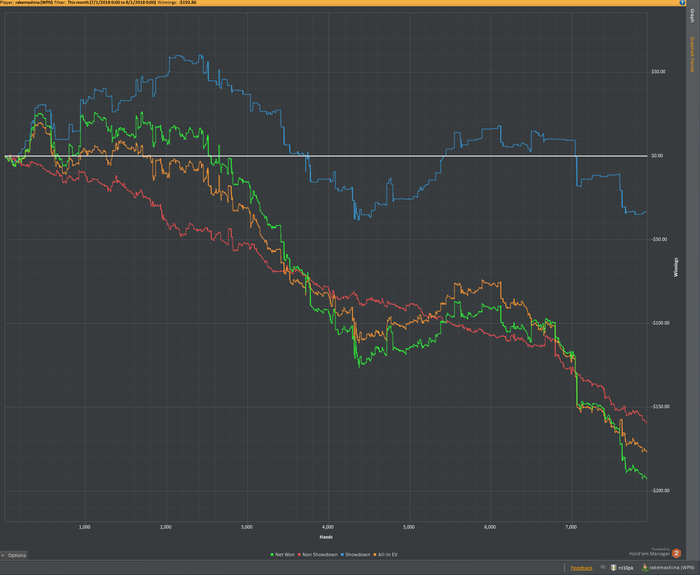Click the Hold'em Manager 2 logo
Image resolution: width=700 pixels, height=575 pixels.
click(x=676, y=554)
